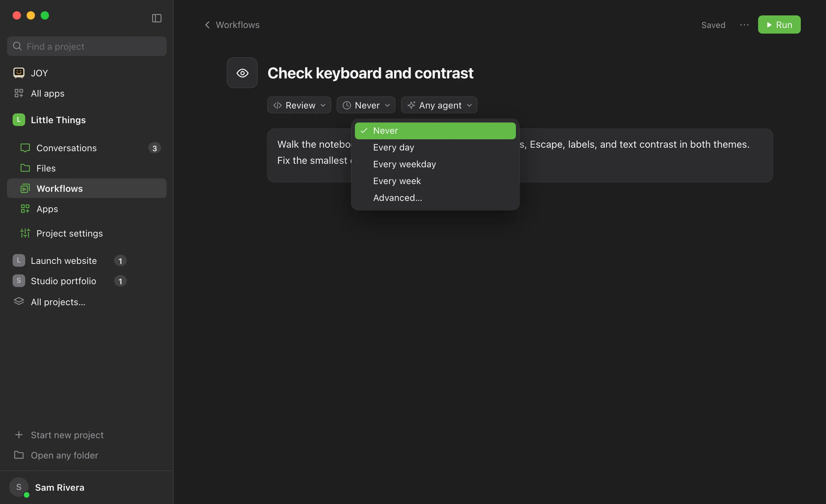This screenshot has width=826, height=504.
Task: Click the eye icon beside workflow title
Action: coord(242,73)
